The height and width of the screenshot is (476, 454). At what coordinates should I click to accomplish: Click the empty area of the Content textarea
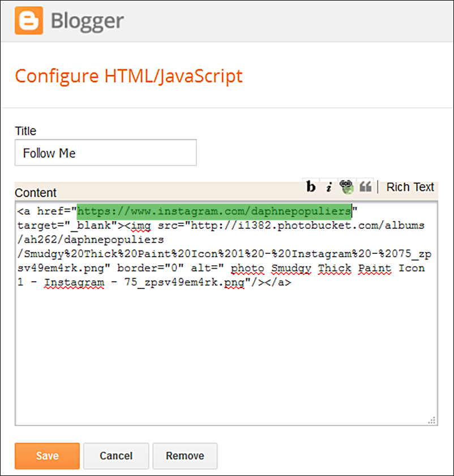tap(226, 355)
